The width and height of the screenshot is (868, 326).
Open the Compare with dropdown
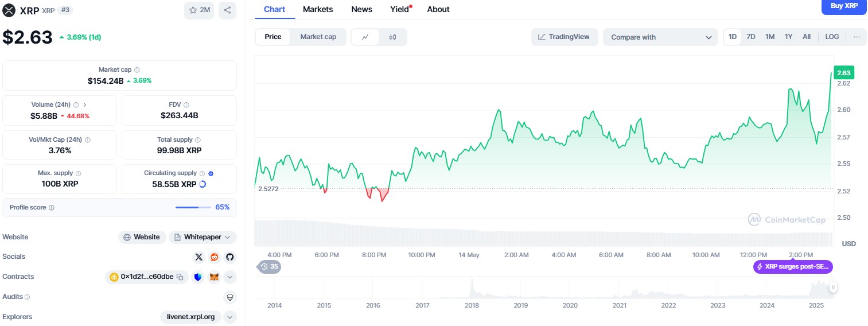click(x=660, y=37)
